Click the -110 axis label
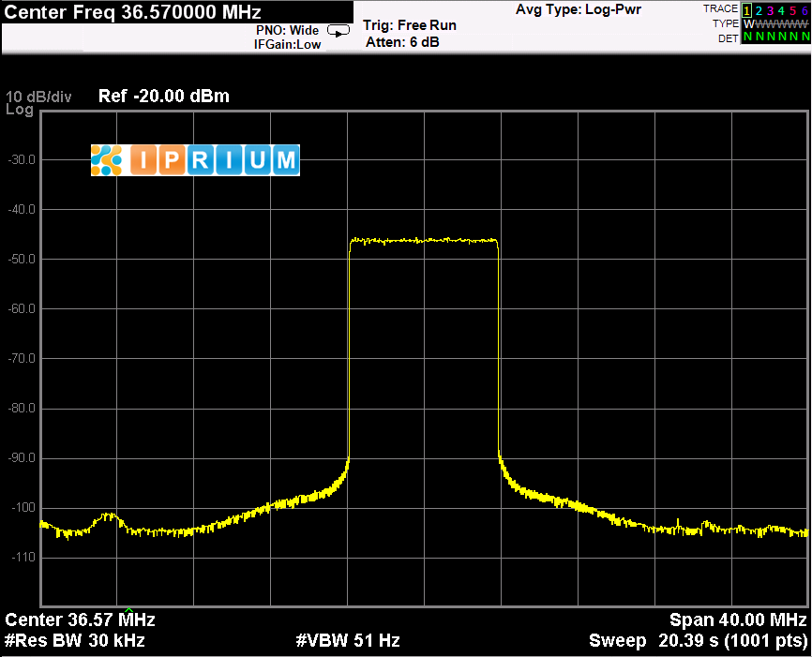This screenshot has width=812, height=657. 23,557
